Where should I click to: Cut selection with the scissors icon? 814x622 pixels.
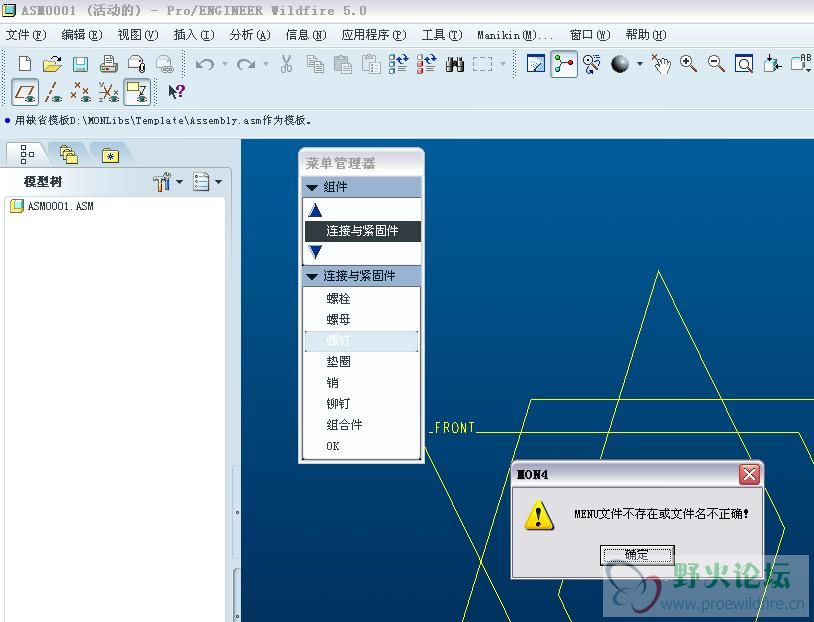(x=286, y=64)
